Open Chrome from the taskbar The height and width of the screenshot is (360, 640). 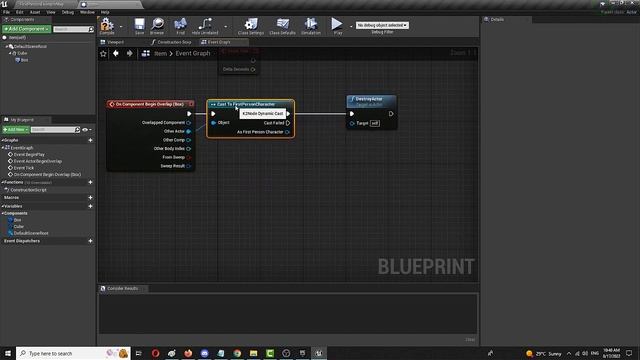point(237,353)
